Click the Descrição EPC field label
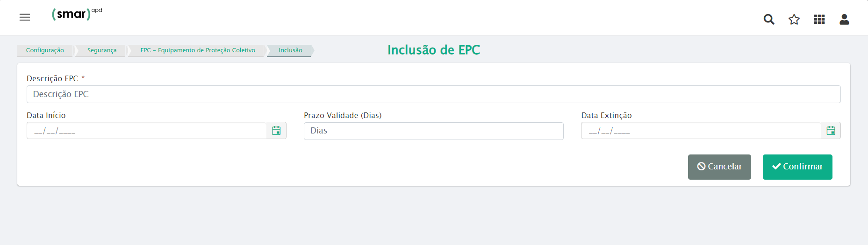The image size is (868, 245). pos(52,78)
